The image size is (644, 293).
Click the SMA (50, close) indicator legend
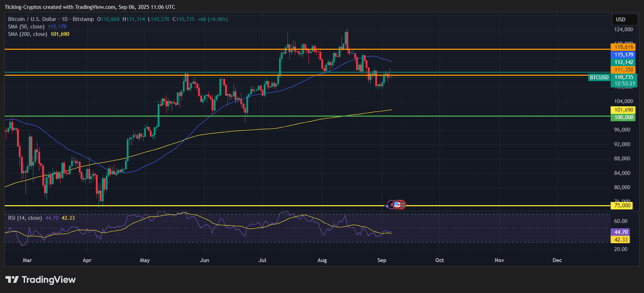[26, 27]
